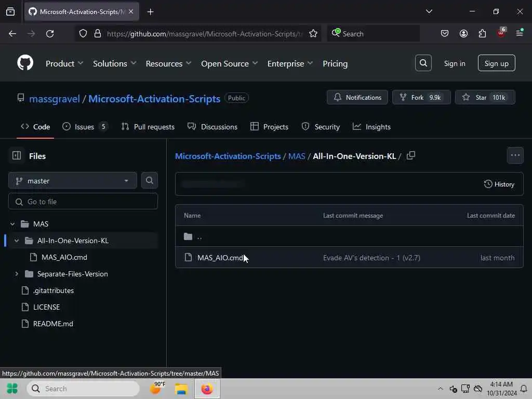Open the Pricing page
This screenshot has height=399, width=532.
coord(335,63)
